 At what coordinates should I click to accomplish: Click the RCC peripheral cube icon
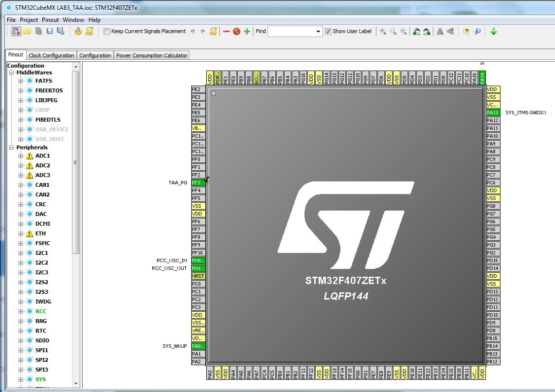pyautogui.click(x=30, y=311)
